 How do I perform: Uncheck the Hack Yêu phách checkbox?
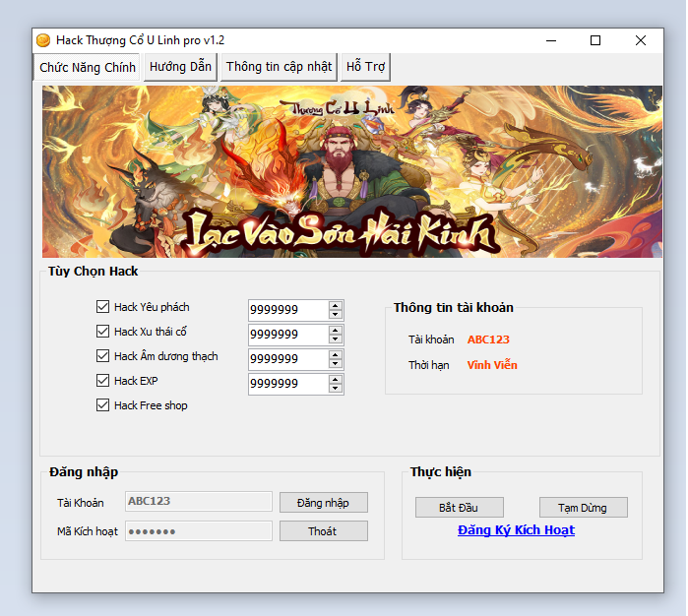(x=103, y=307)
